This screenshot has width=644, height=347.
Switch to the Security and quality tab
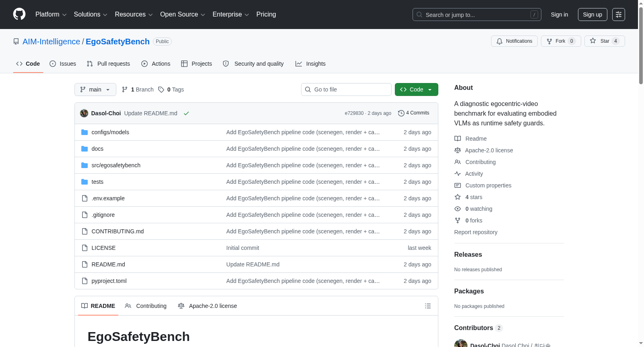[x=253, y=64]
